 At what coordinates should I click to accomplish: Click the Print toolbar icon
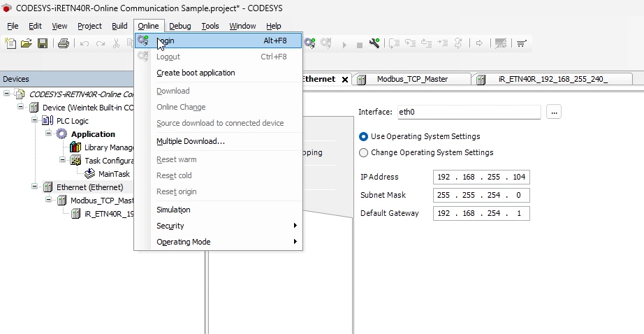(x=64, y=43)
